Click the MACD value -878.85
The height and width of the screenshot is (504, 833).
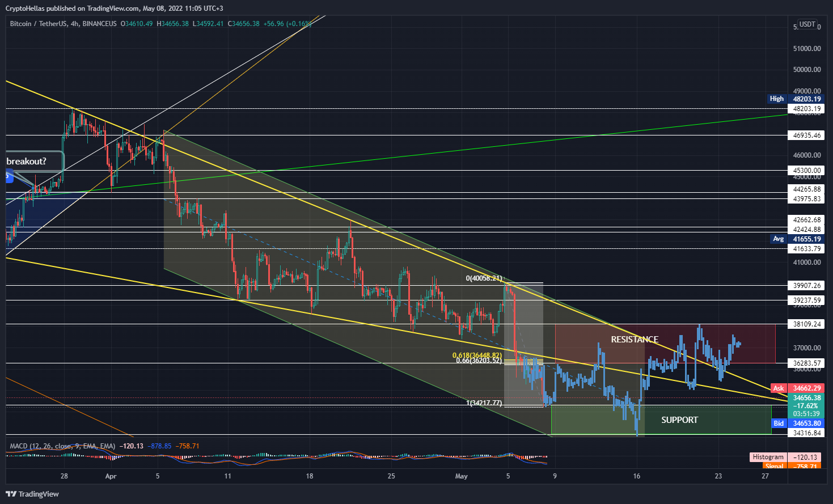[x=160, y=446]
